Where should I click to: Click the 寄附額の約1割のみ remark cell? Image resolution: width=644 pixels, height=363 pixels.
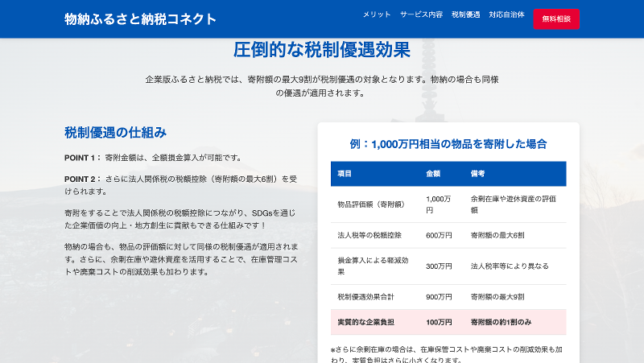pyautogui.click(x=502, y=322)
